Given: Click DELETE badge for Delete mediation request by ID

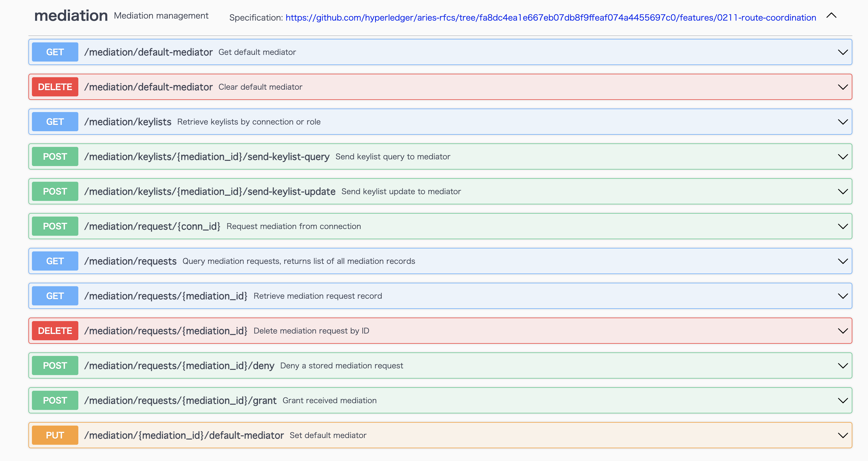Looking at the screenshot, I should click(55, 331).
